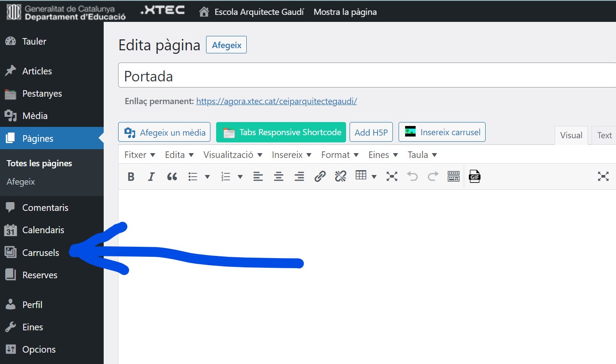This screenshot has height=364, width=616.
Task: Toggle bold formatting in editor toolbar
Action: point(131,177)
